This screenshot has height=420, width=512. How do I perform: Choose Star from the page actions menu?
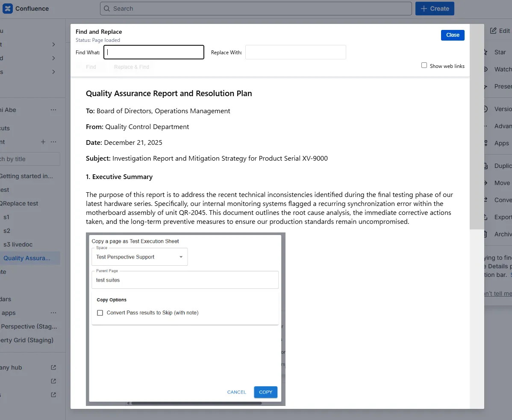(500, 52)
